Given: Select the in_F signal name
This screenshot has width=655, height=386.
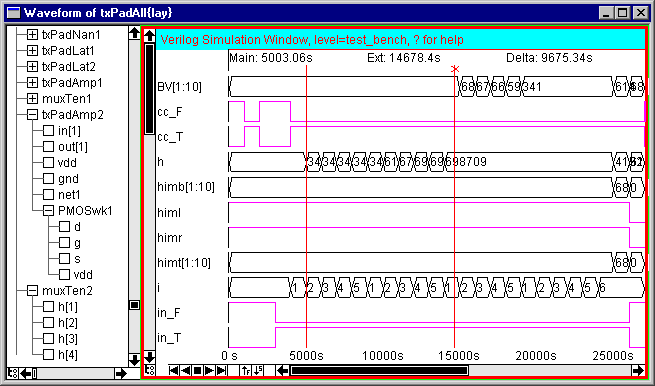Looking at the screenshot, I should (x=169, y=312).
